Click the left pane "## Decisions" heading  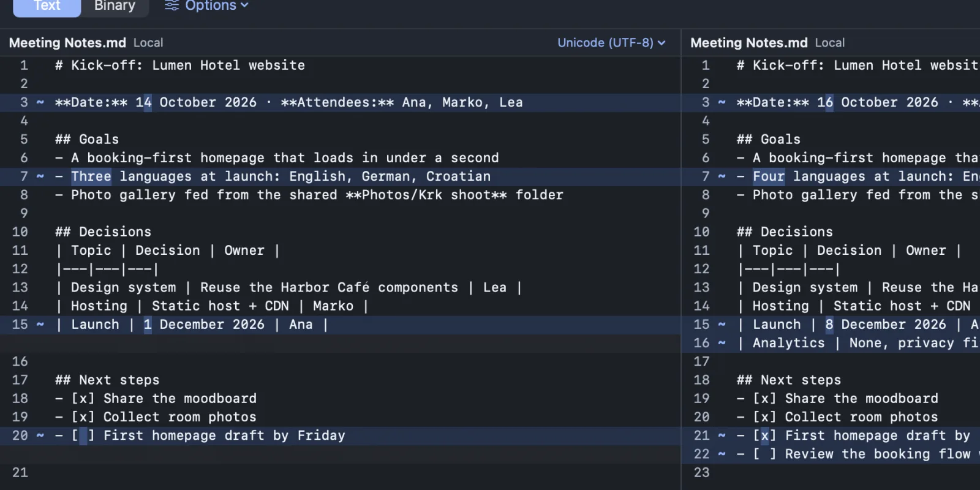[x=103, y=232]
